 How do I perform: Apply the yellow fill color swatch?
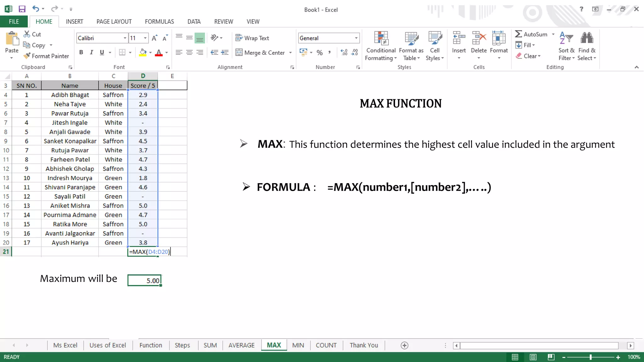click(143, 52)
